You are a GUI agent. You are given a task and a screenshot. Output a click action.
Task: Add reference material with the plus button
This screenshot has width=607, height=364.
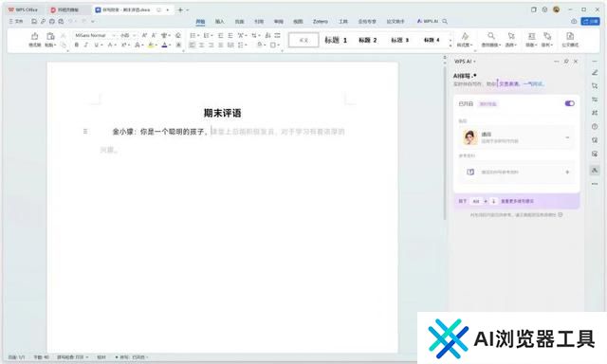coord(567,173)
